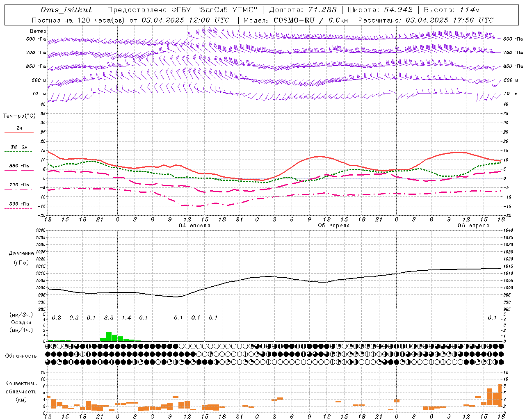Click the 05 апреля date label
Image resolution: width=525 pixels, height=420 pixels.
click(334, 226)
